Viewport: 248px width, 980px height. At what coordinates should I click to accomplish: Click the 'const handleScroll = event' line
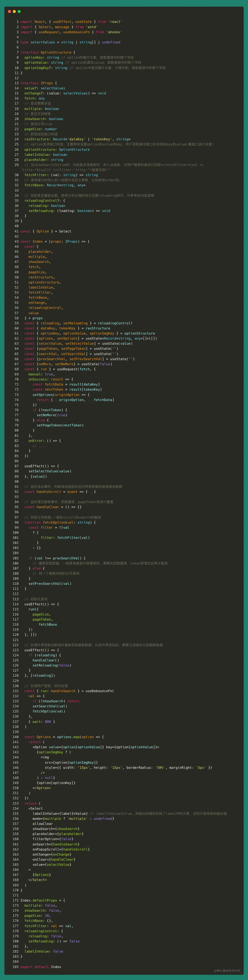click(x=60, y=492)
